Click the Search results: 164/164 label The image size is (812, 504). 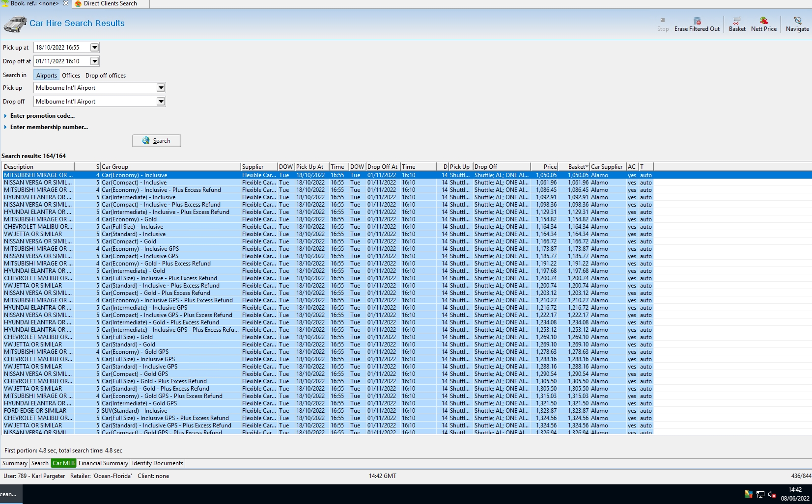(34, 156)
